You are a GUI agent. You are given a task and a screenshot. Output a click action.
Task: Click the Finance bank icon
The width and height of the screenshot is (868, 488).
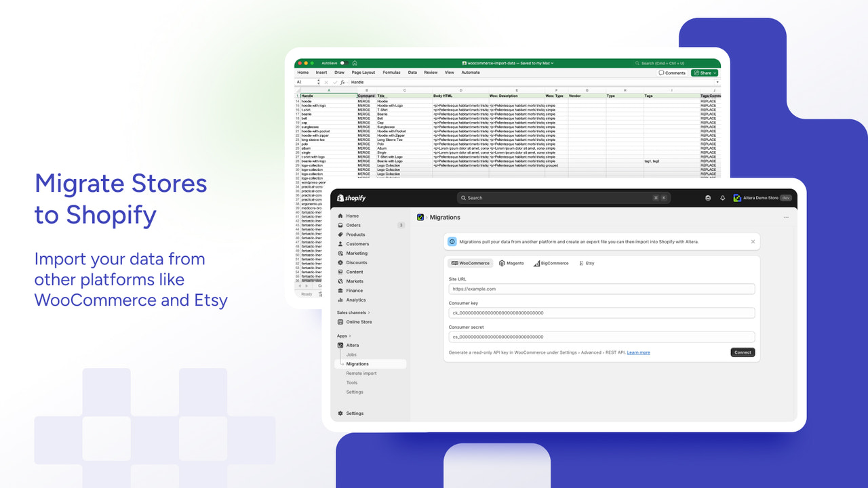coord(340,291)
